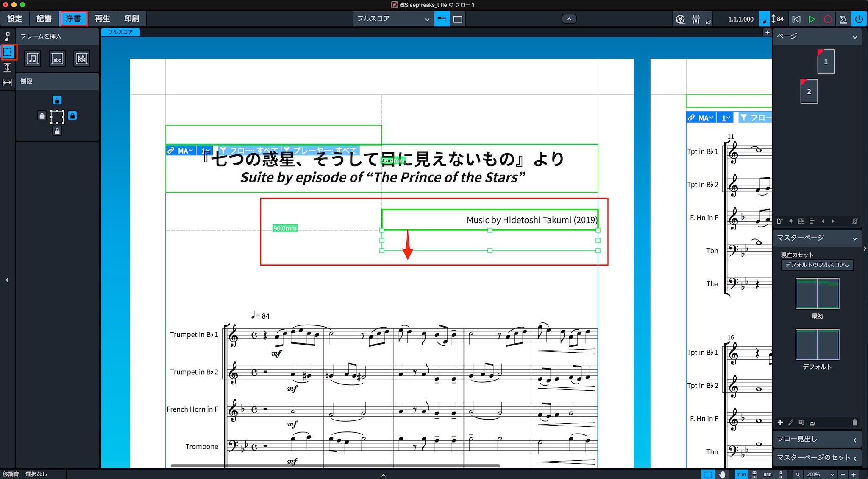
Task: Toggle the top frame constraint lock
Action: (57, 100)
